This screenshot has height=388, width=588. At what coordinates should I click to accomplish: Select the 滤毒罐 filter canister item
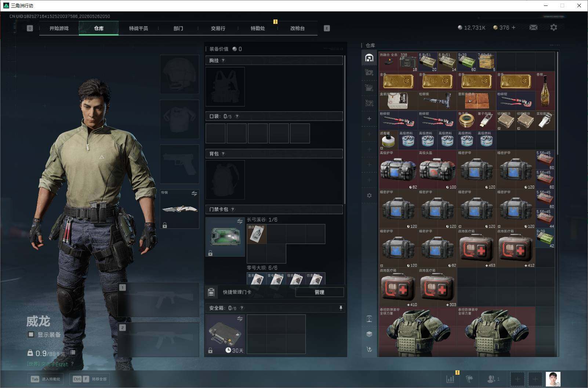(x=388, y=140)
